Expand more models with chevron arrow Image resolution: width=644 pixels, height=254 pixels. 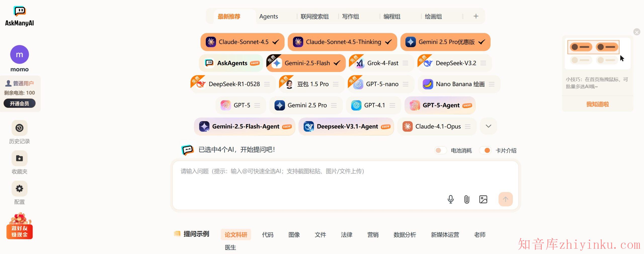click(488, 126)
